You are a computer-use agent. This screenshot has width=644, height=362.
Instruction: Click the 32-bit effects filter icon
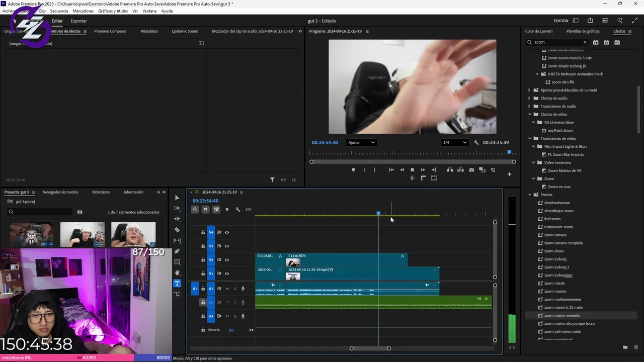click(606, 43)
